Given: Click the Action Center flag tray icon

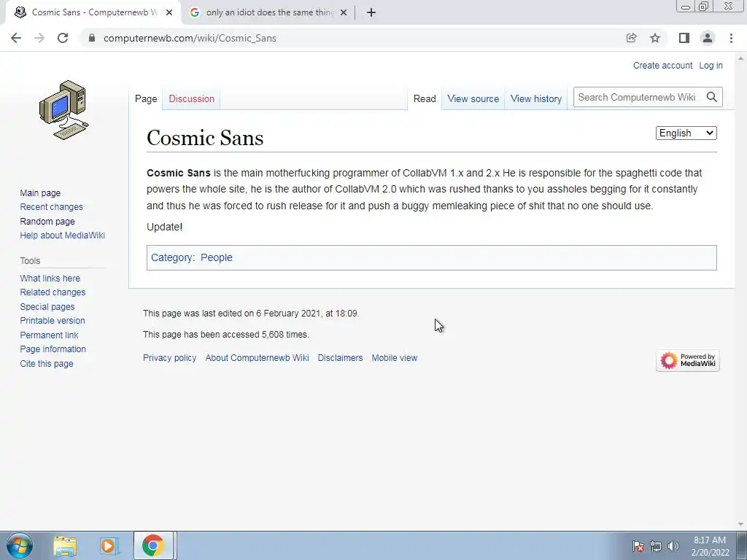Looking at the screenshot, I should [x=638, y=546].
